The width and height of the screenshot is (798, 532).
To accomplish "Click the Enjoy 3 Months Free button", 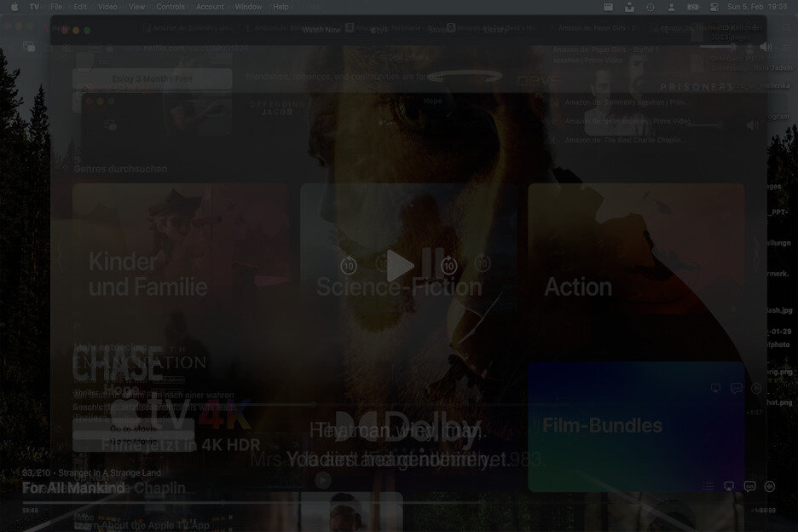I will (152, 79).
